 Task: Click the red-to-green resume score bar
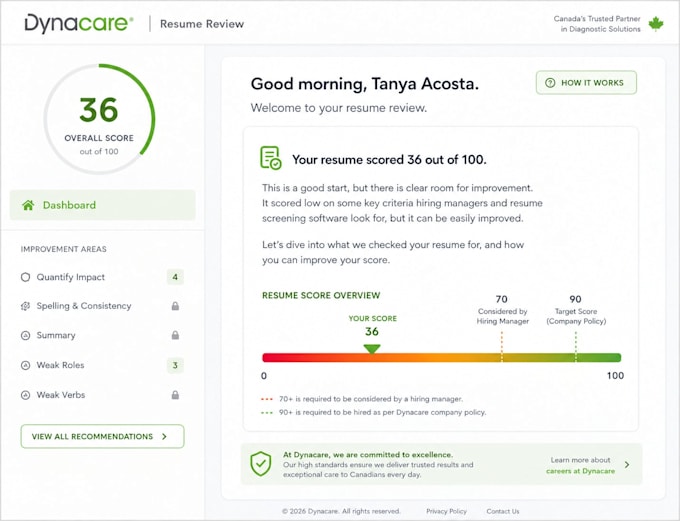point(441,357)
